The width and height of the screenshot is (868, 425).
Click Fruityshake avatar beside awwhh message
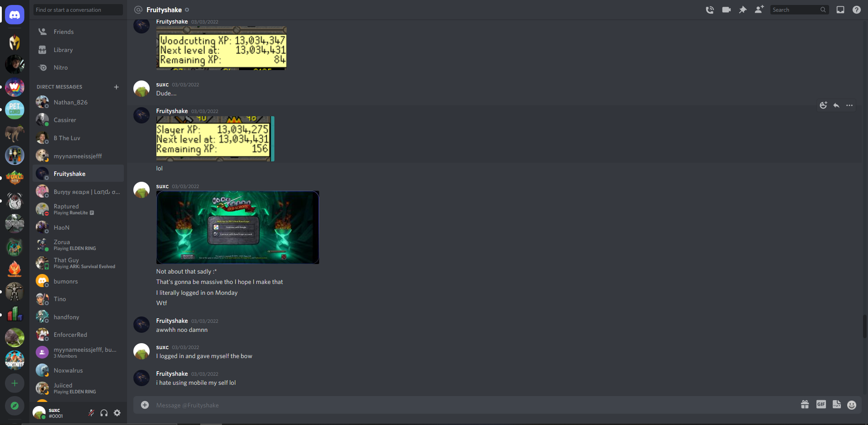pos(142,325)
